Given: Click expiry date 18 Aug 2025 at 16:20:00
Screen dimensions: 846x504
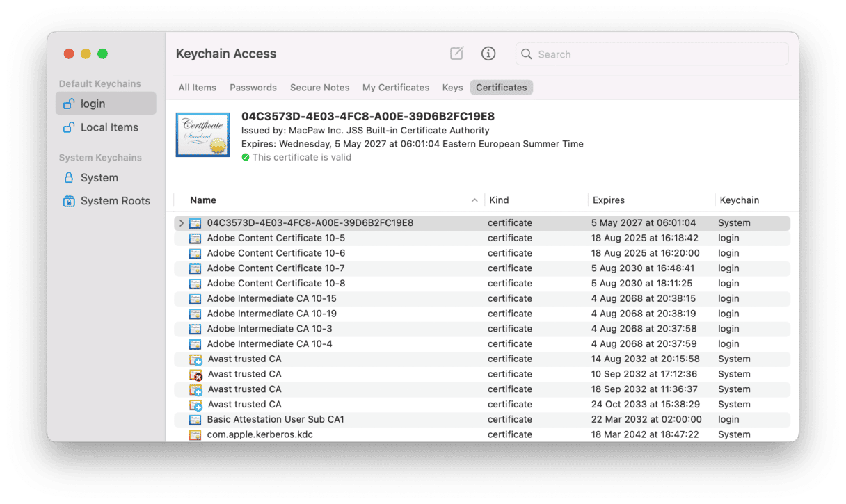Looking at the screenshot, I should click(x=646, y=253).
